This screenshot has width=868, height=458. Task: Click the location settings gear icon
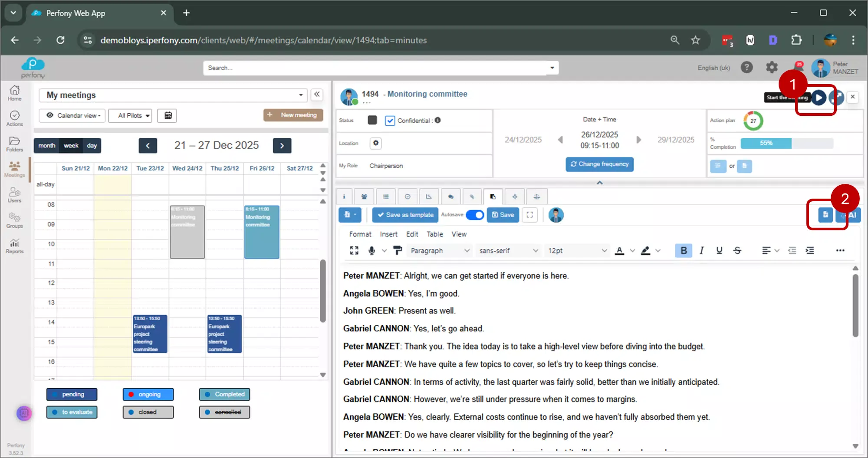[376, 143]
